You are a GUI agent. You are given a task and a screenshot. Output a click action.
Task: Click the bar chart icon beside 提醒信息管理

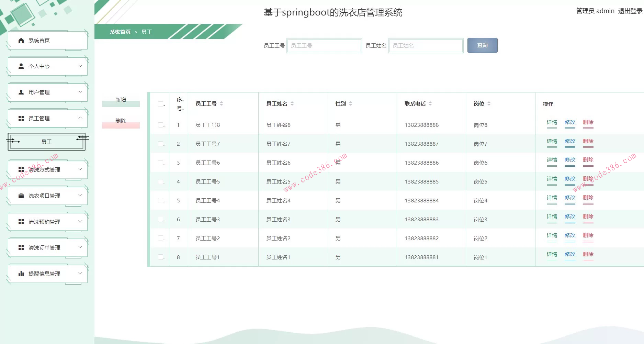click(21, 274)
